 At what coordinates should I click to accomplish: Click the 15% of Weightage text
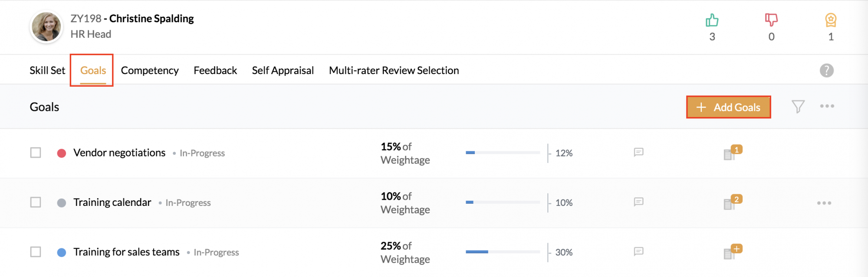click(x=405, y=153)
